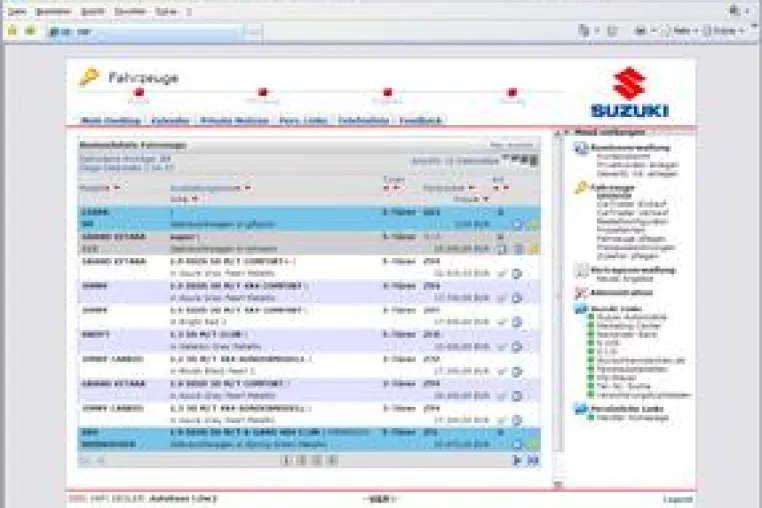Collapse sidebar with Menü verbergen arrow
Viewport: 762px width, 508px height.
click(x=567, y=132)
